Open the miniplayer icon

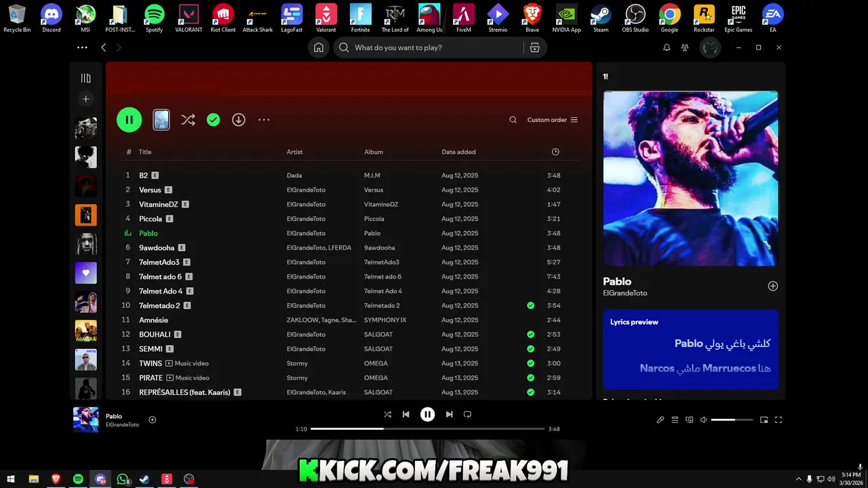pos(764,420)
